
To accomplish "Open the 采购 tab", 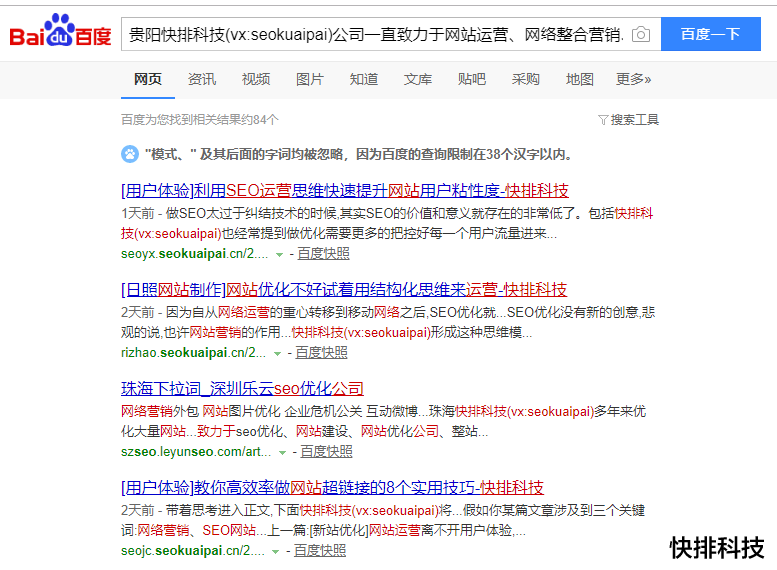I will pos(525,79).
